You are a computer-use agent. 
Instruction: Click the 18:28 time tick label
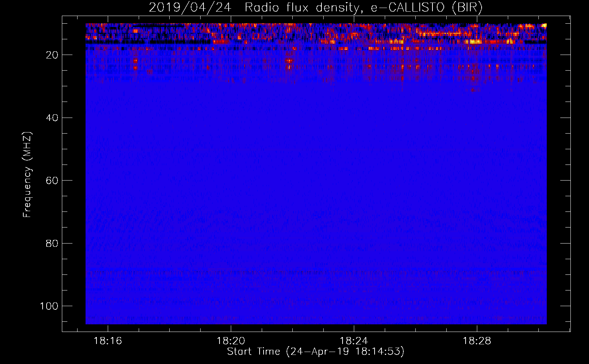[477, 341]
